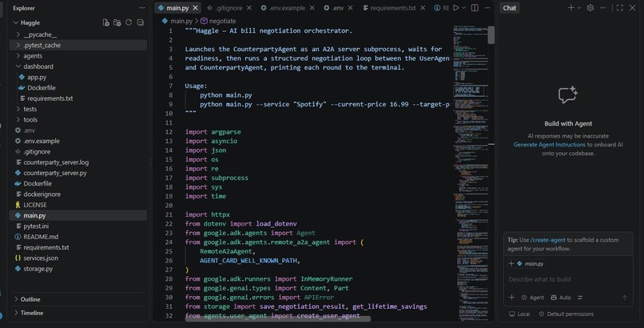The image size is (644, 328).
Task: Open Default permissions picker
Action: (x=566, y=314)
